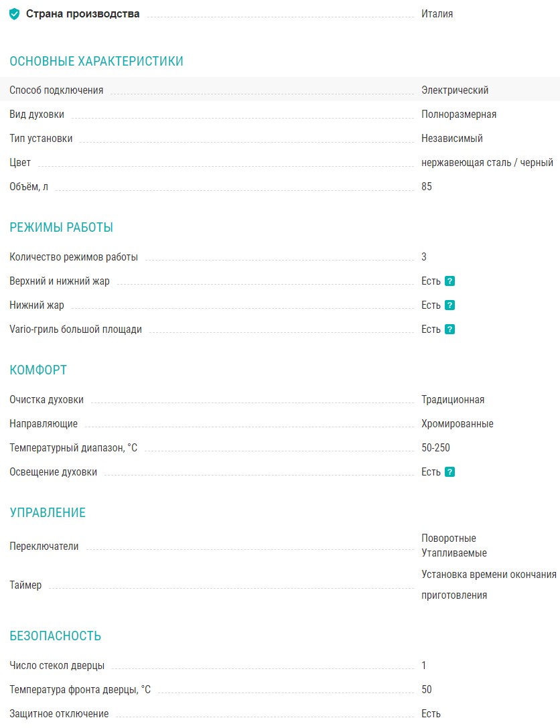Click the Страна производства label

tap(83, 14)
